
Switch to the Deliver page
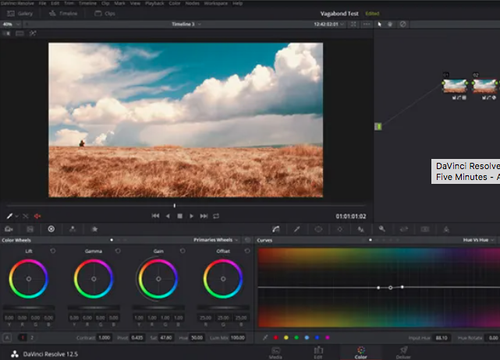[403, 353]
